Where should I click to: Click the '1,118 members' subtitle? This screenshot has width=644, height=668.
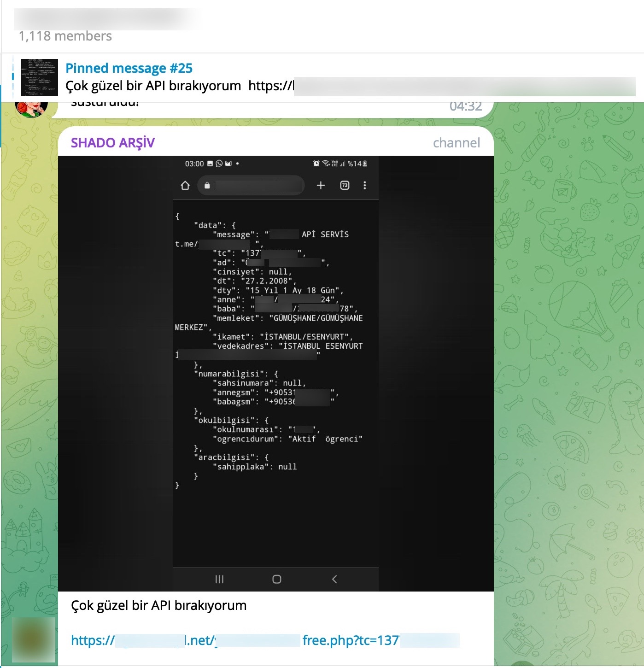pyautogui.click(x=65, y=36)
